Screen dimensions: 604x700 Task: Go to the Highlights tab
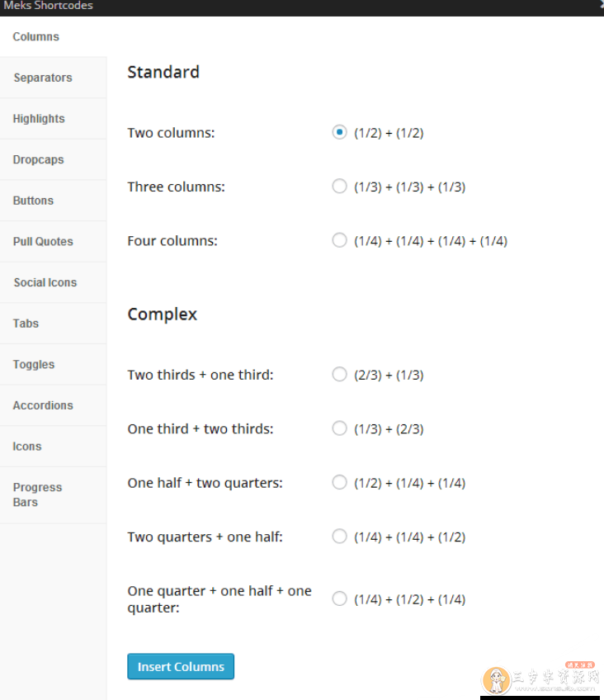pyautogui.click(x=39, y=119)
